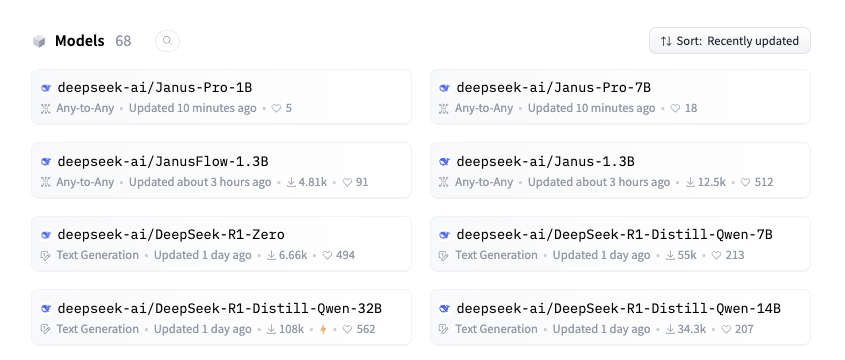Open deepseek-ai/JanusFlow-1.3B model
845x360 pixels.
point(221,170)
